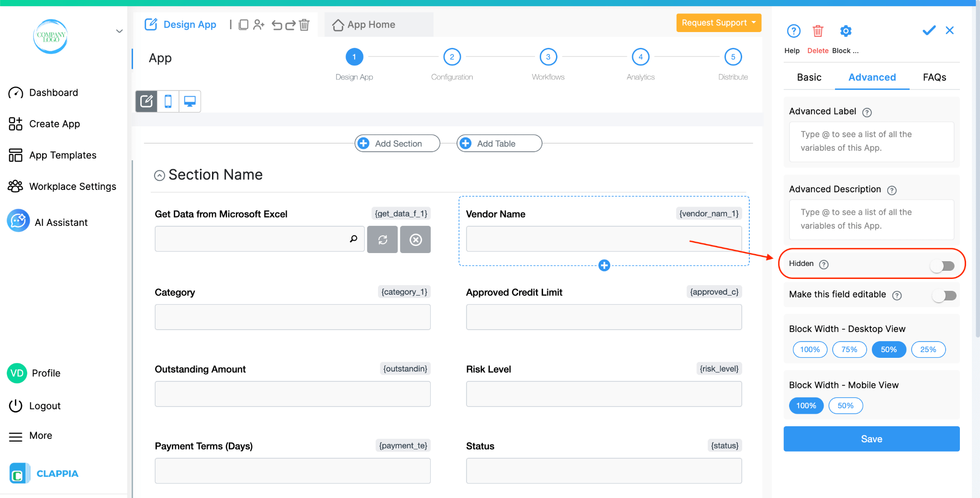Click the plus icon below Vendor Name
The width and height of the screenshot is (980, 498).
(604, 266)
